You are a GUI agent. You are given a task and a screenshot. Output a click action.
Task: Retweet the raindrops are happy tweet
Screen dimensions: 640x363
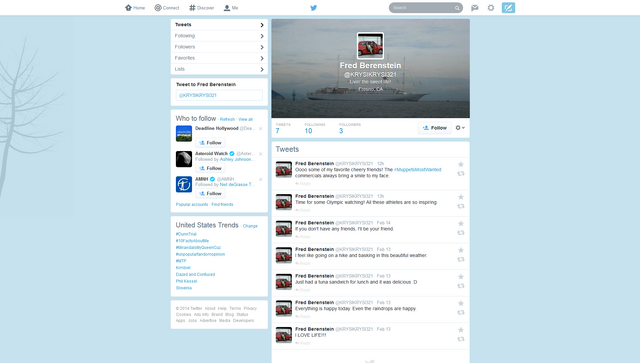(461, 312)
